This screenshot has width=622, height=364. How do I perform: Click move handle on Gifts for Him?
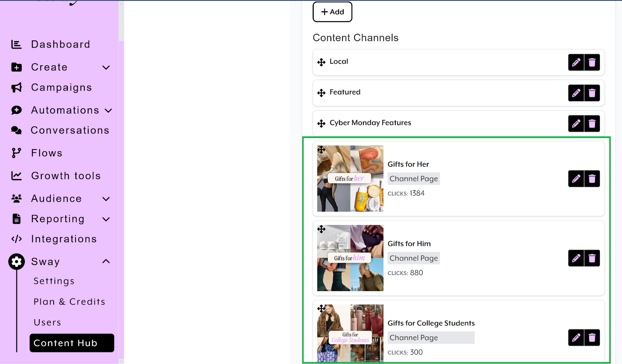[x=321, y=229]
